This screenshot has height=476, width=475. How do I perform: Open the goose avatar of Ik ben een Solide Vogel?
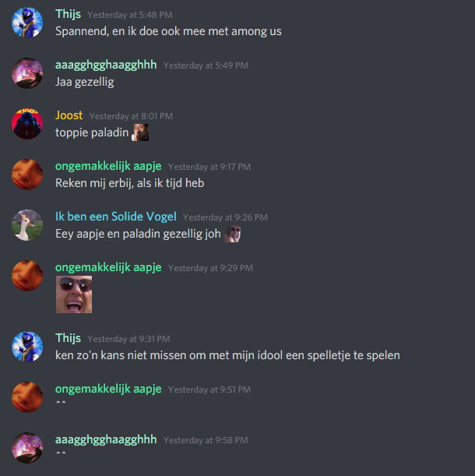tap(27, 225)
